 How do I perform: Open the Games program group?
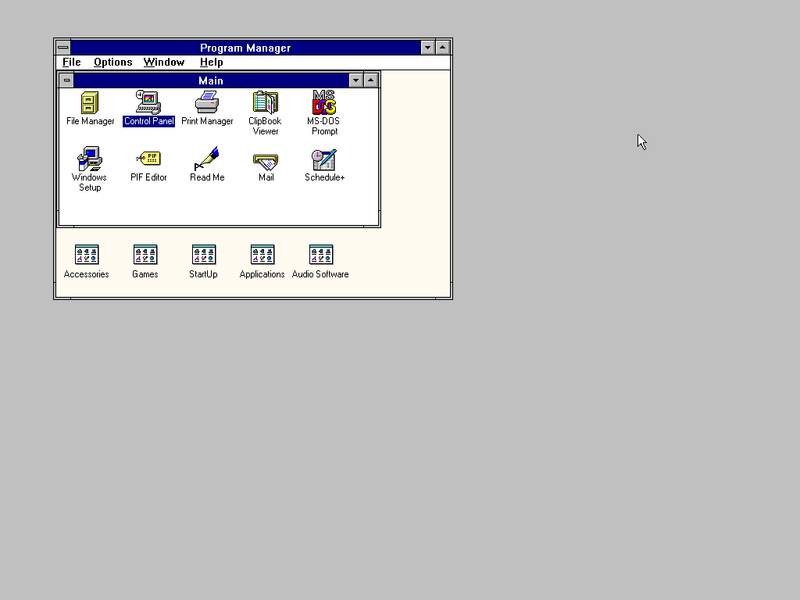point(145,256)
